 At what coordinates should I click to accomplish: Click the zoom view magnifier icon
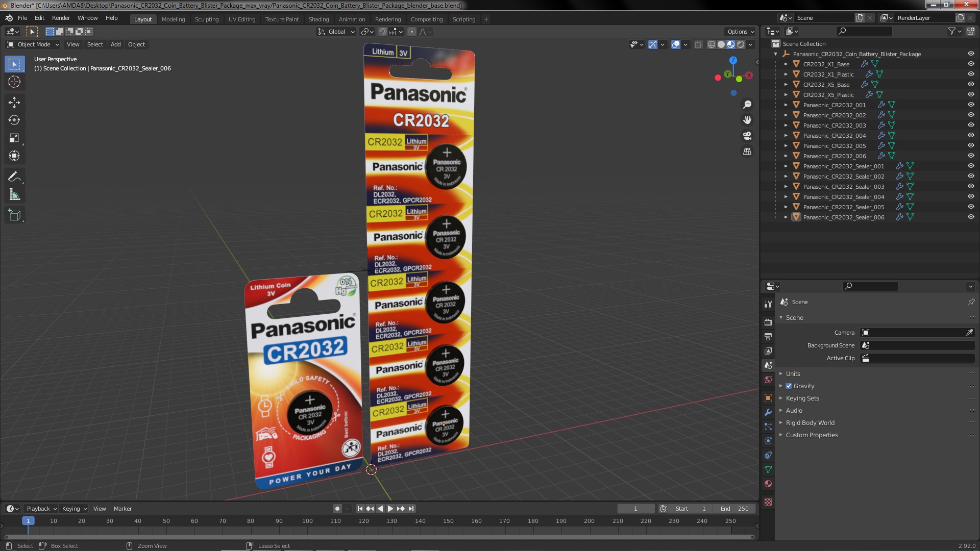coord(747,105)
